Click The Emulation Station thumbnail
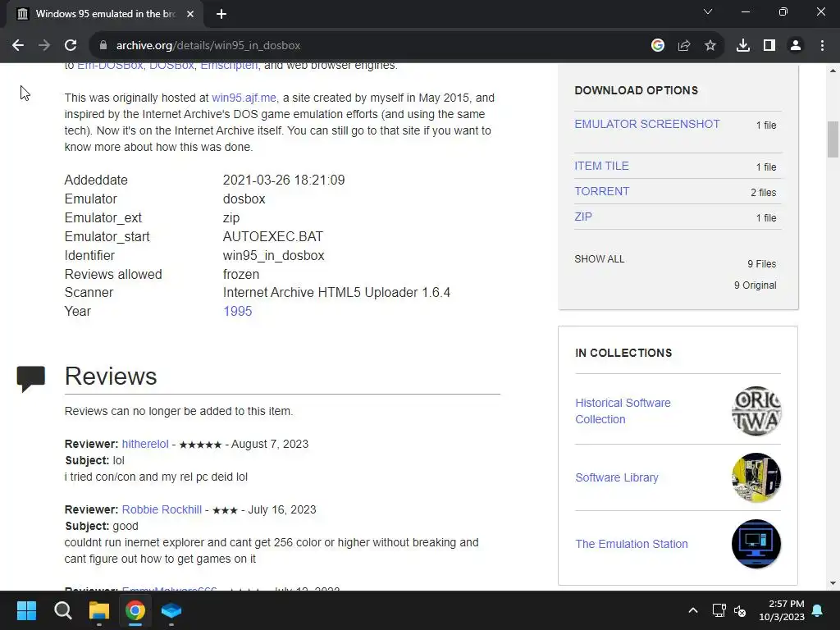 (x=756, y=545)
